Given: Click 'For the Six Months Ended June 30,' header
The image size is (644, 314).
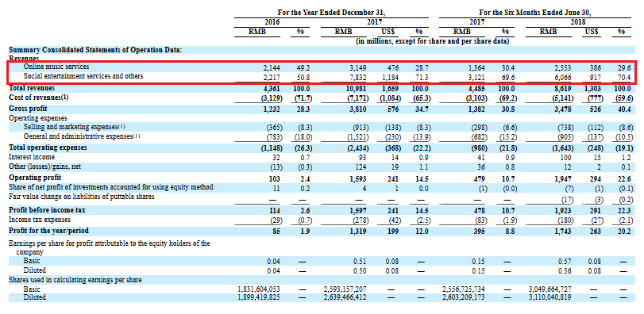Looking at the screenshot, I should click(x=535, y=13).
